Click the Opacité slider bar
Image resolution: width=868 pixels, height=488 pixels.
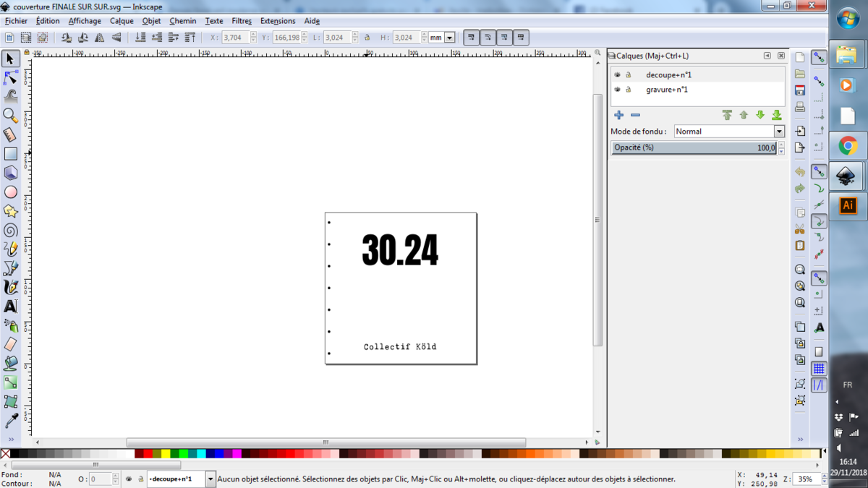(x=693, y=147)
